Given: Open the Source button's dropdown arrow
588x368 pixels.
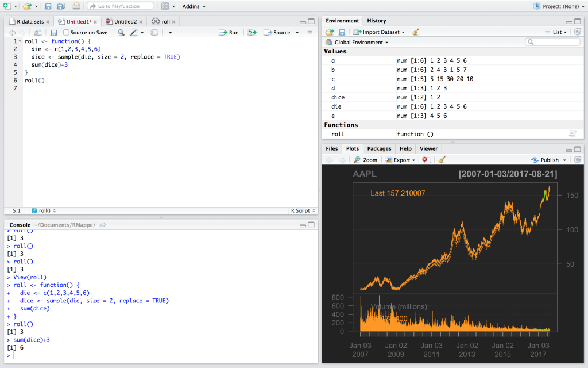Looking at the screenshot, I should tap(297, 33).
